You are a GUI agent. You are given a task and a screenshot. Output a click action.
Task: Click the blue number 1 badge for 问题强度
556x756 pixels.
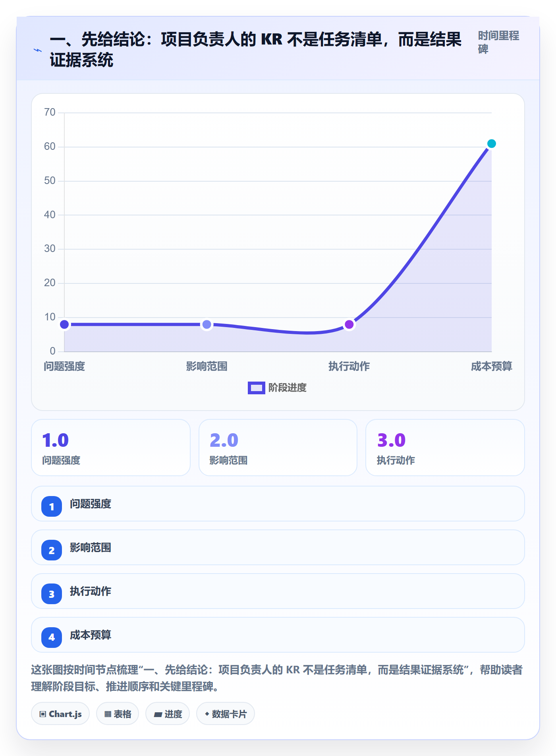tap(52, 506)
